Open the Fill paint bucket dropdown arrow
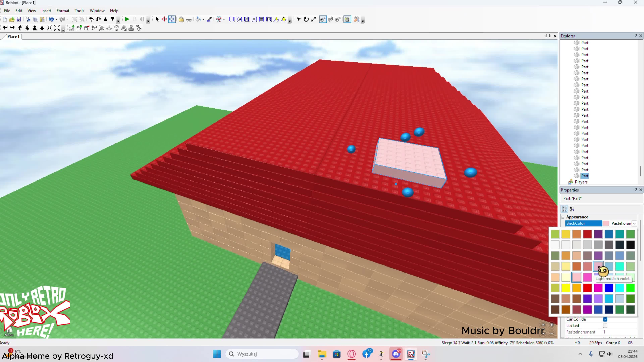This screenshot has height=362, width=644. [203, 19]
